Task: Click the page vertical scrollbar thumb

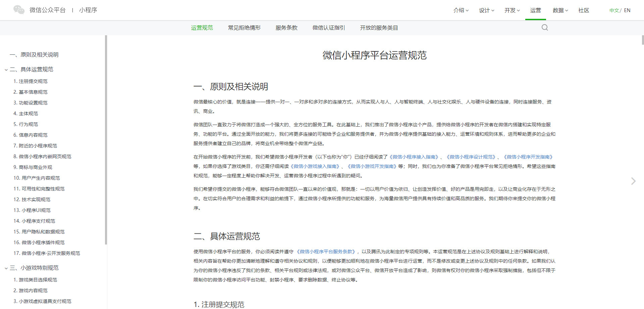Action: pos(643,40)
